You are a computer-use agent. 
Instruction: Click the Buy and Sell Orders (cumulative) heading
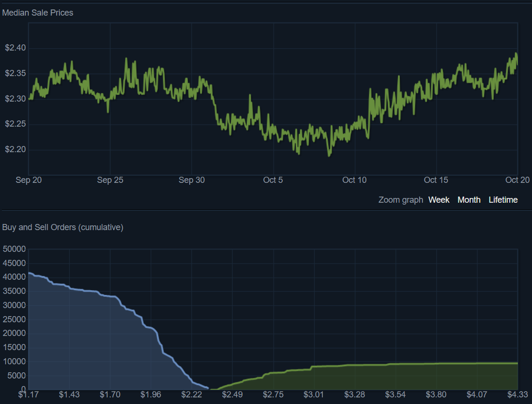tap(63, 227)
